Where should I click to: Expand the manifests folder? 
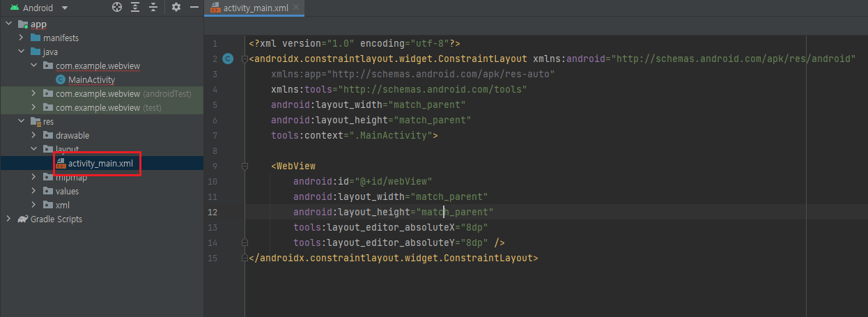pos(22,38)
